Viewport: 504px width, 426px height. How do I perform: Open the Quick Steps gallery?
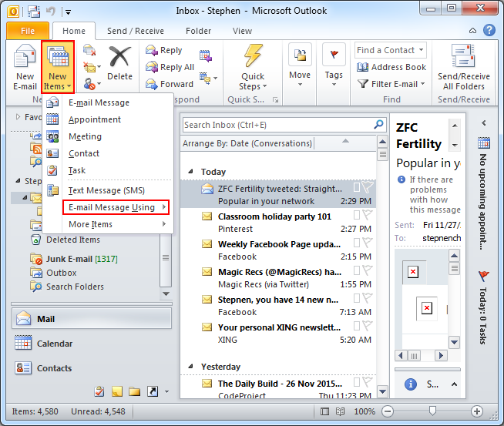(253, 68)
